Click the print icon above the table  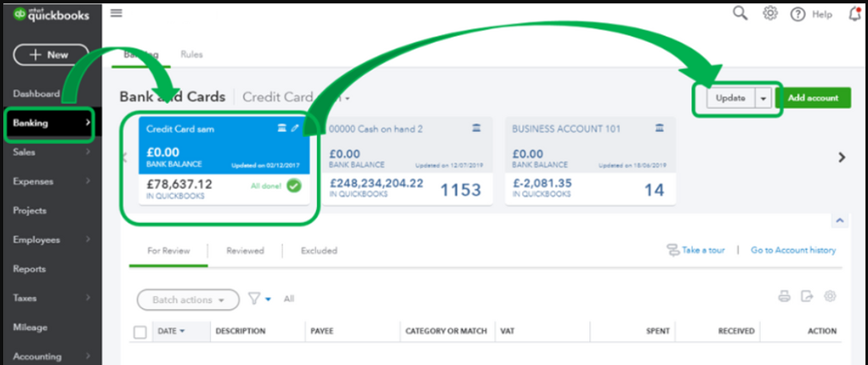pos(785,297)
